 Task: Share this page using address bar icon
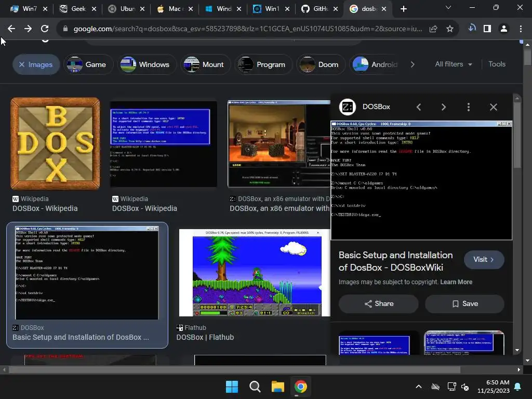[x=433, y=29]
